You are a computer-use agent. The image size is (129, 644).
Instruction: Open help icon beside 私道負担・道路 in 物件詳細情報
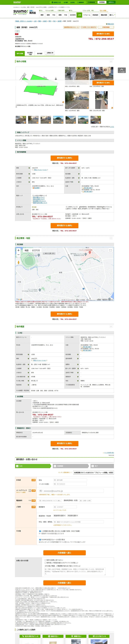(79, 178)
